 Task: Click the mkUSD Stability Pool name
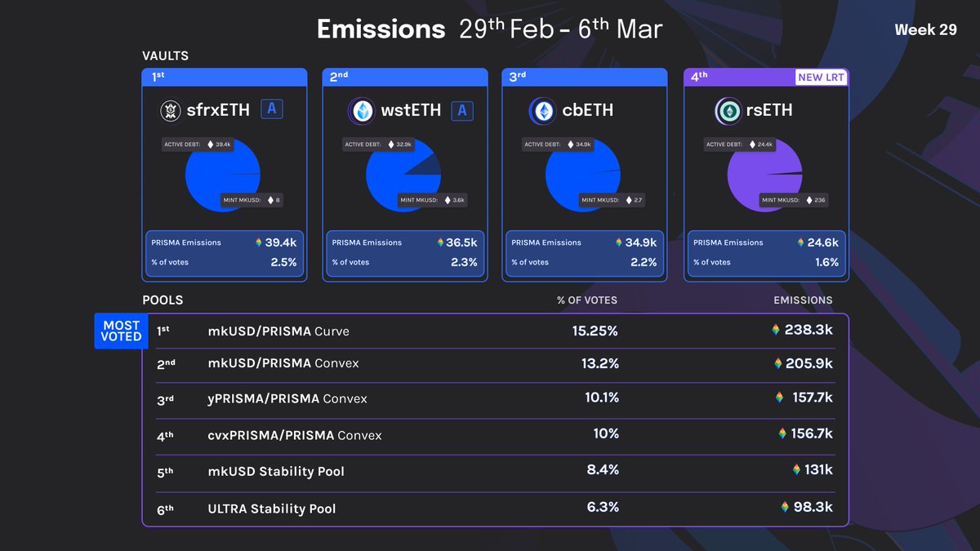point(276,472)
